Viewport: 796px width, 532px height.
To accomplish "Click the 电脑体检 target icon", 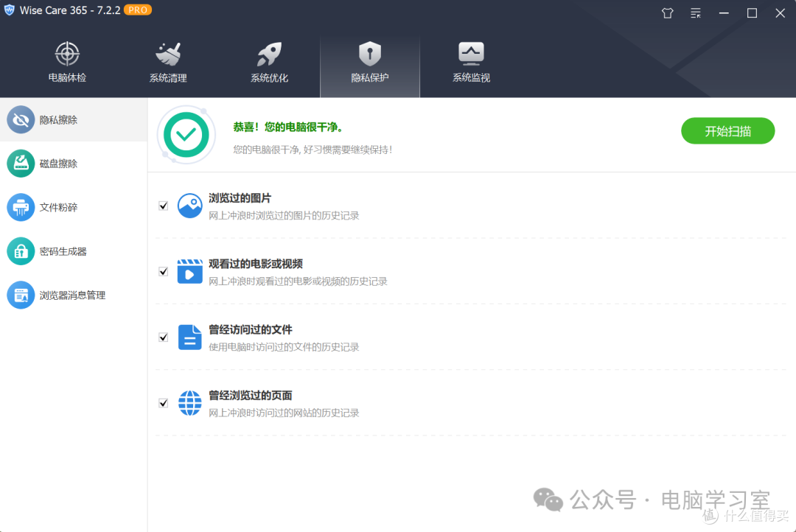I will click(x=67, y=54).
